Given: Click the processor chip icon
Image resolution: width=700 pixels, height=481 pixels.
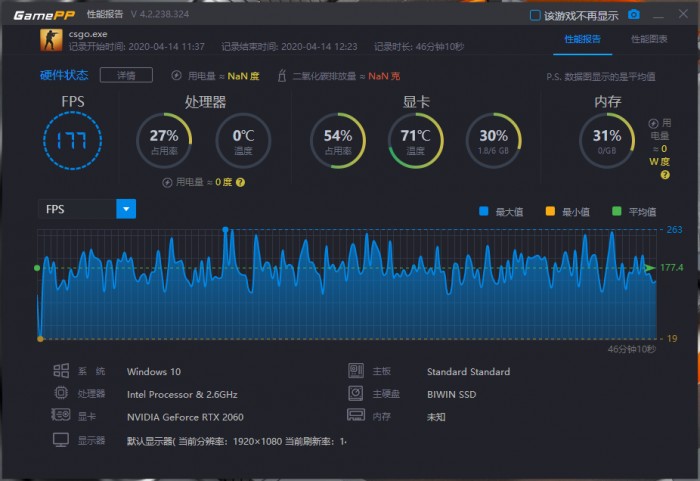Looking at the screenshot, I should click(61, 393).
